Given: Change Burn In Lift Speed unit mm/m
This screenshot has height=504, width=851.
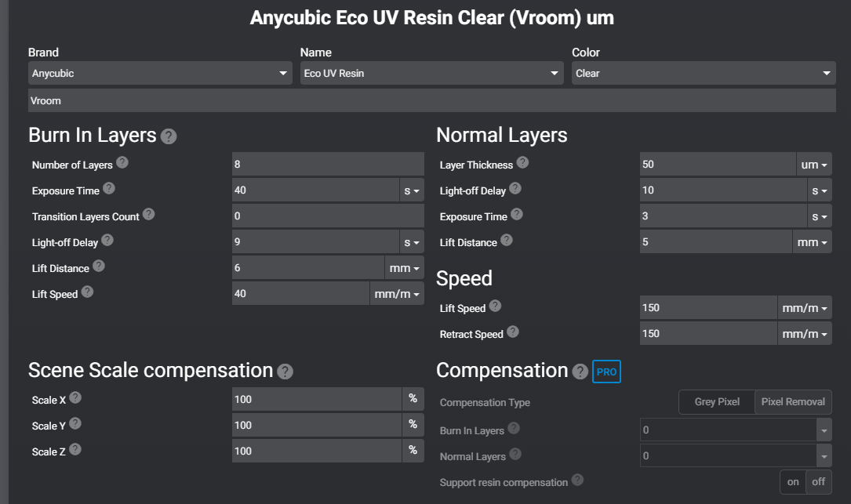Looking at the screenshot, I should (x=396, y=294).
